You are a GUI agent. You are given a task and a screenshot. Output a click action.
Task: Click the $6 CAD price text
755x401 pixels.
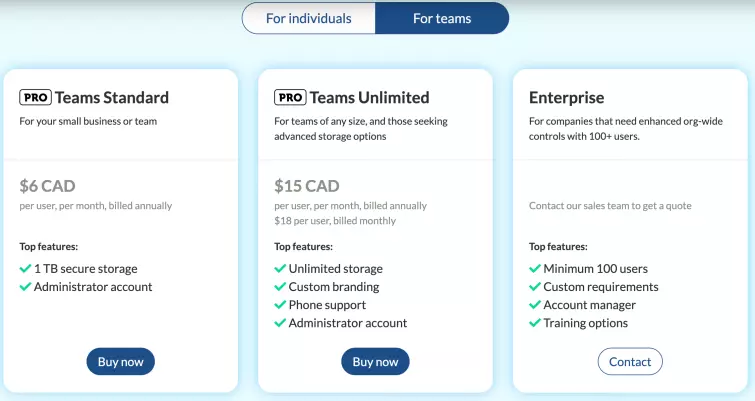[47, 185]
